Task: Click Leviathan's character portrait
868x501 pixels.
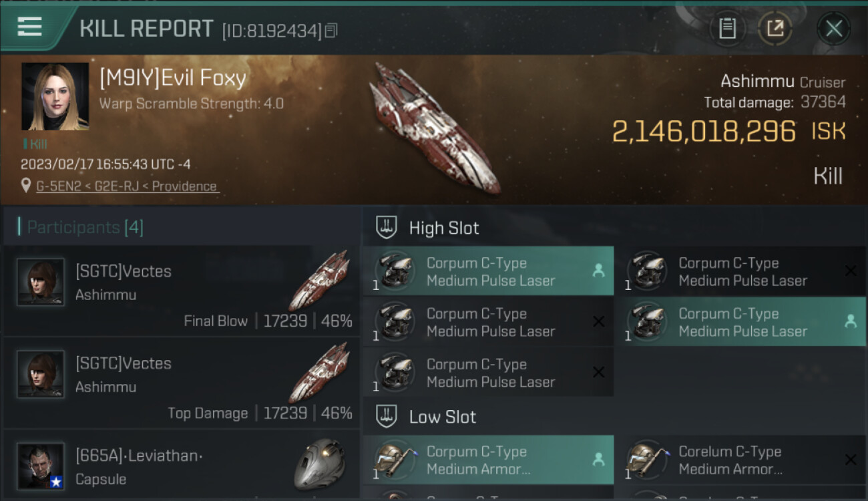Action: click(x=41, y=466)
